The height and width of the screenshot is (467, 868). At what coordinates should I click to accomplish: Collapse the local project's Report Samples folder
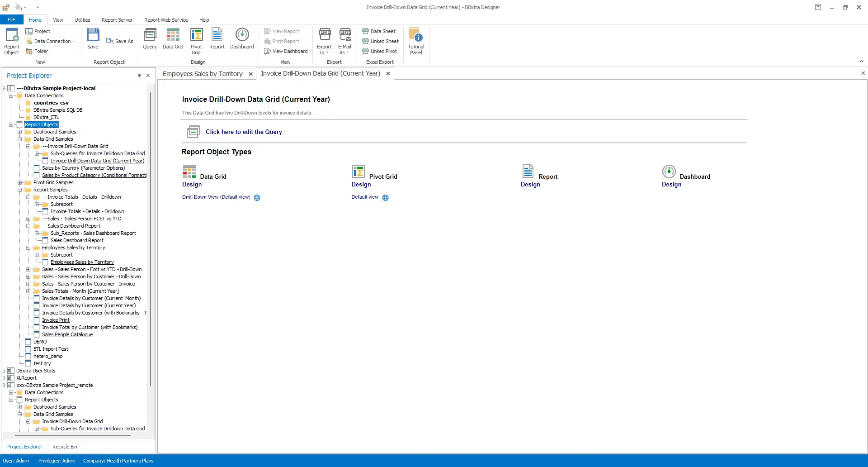point(20,190)
